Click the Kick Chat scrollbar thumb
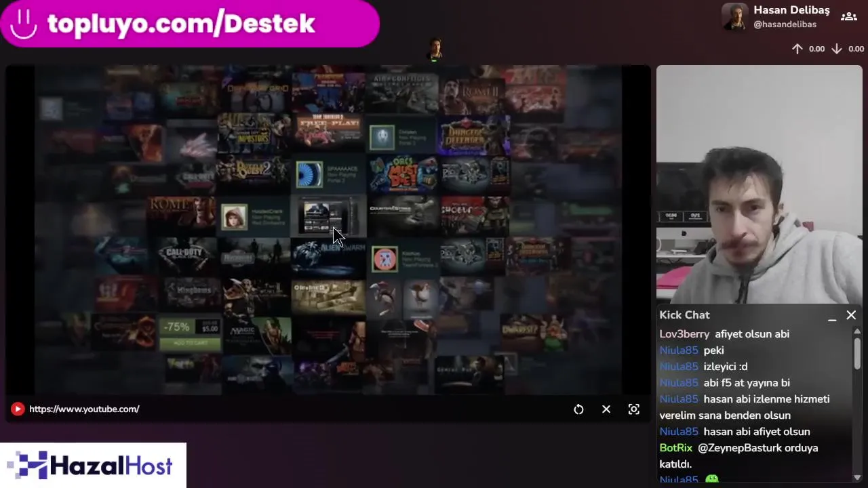The height and width of the screenshot is (488, 868). click(857, 352)
